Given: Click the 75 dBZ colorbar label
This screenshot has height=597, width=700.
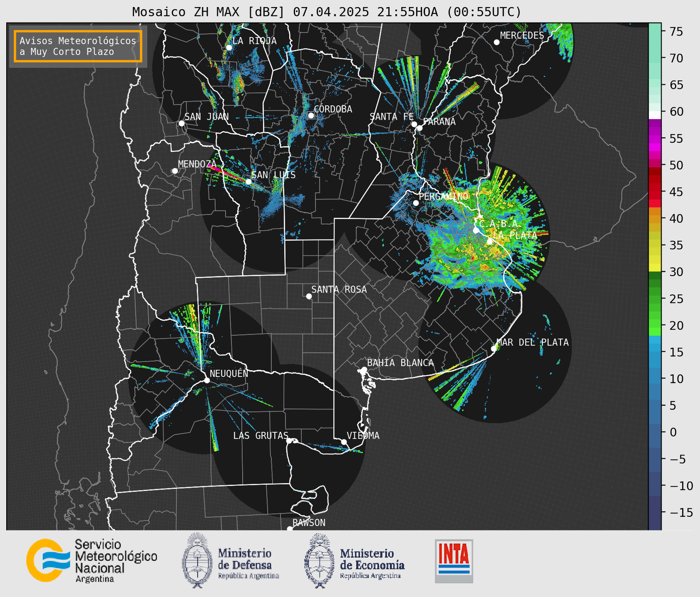Looking at the screenshot, I should point(676,32).
